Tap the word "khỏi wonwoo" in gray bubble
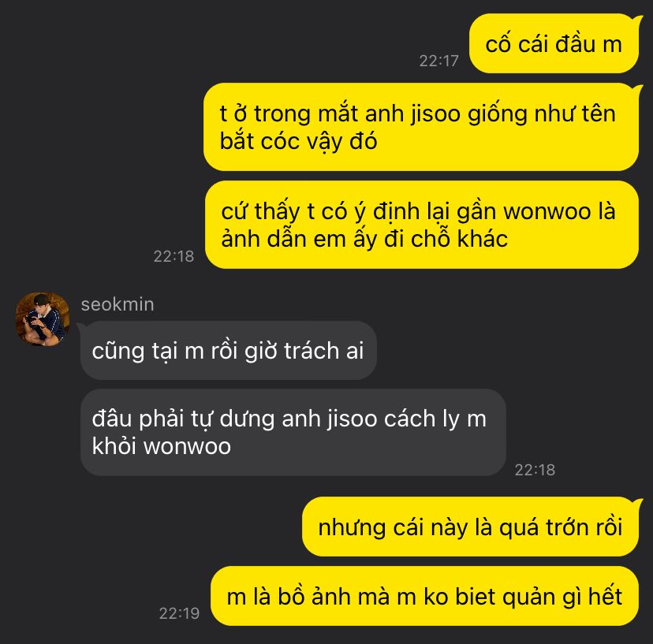Image resolution: width=653 pixels, height=644 pixels. [x=161, y=446]
